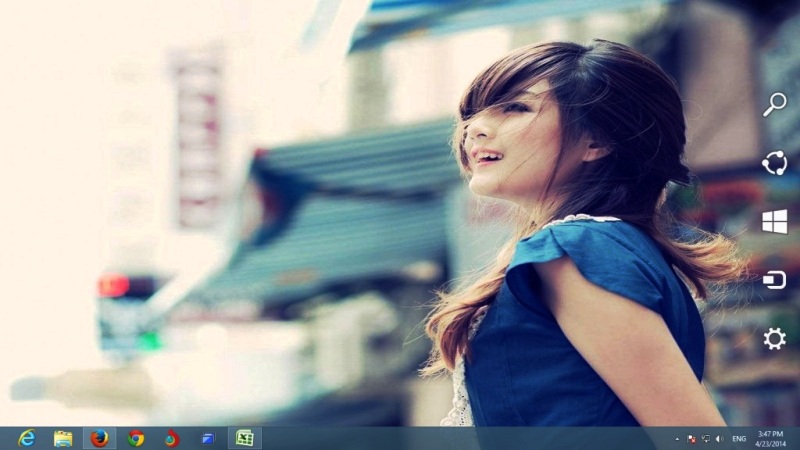Click the 4/23/2014 date in the tray
800x450 pixels.
tap(770, 444)
